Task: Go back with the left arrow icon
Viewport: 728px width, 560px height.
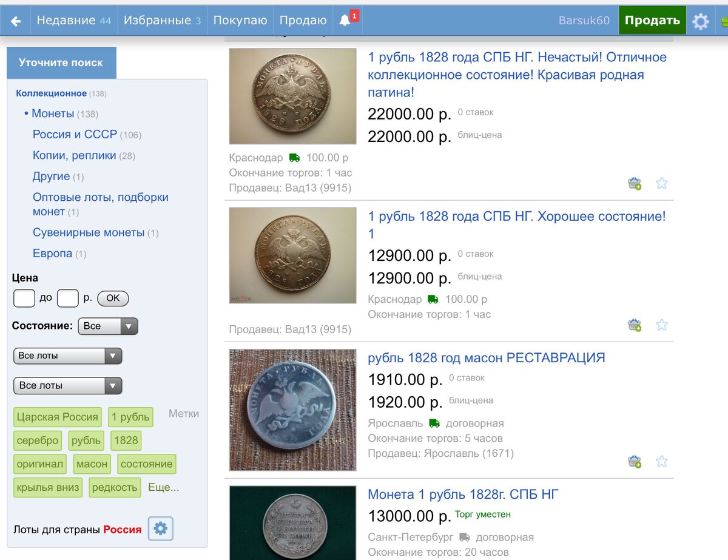Action: [x=16, y=21]
